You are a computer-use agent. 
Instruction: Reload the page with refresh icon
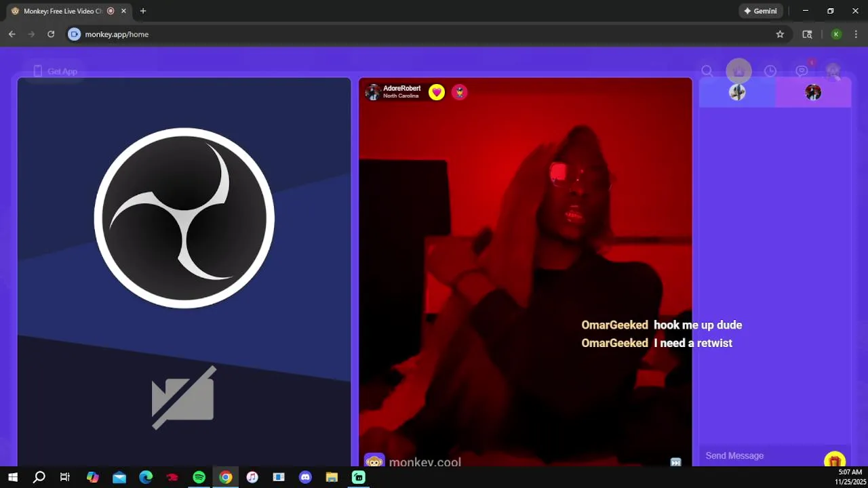pyautogui.click(x=51, y=34)
